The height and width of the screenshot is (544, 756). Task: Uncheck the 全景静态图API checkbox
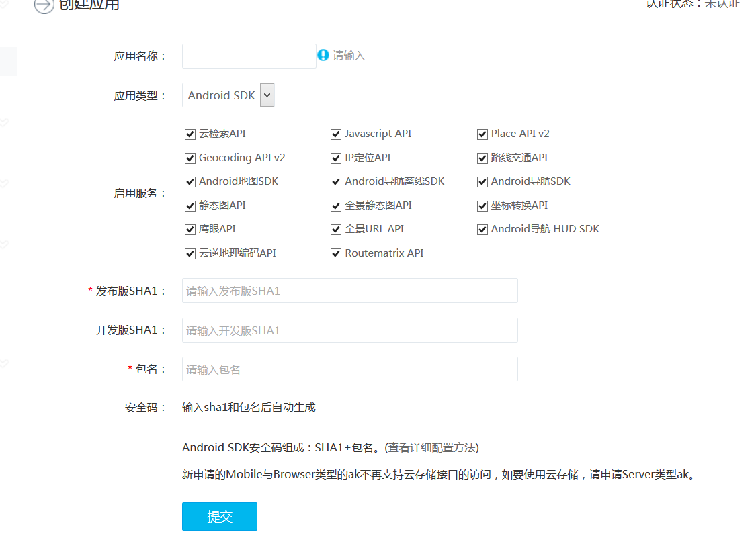[336, 206]
